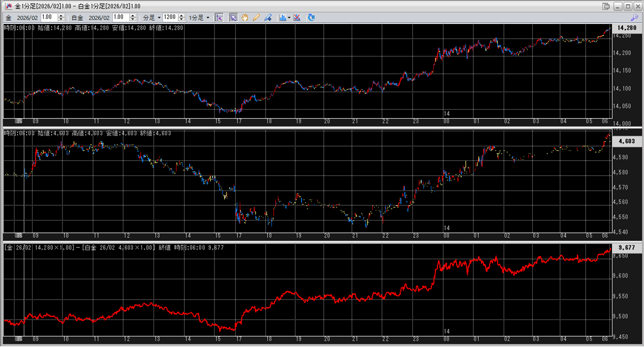This screenshot has width=644, height=347.
Task: Increment the 1200 bar count spinner
Action: coord(182,16)
